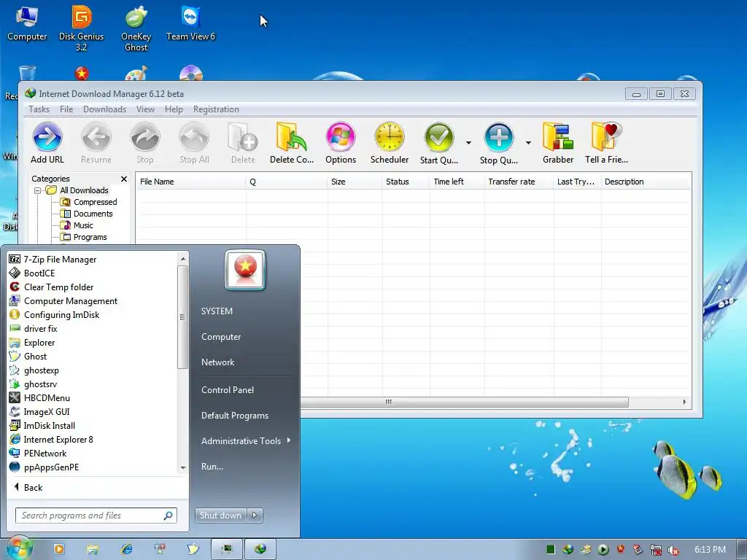The image size is (747, 560).
Task: Open the Help menu
Action: tap(174, 109)
